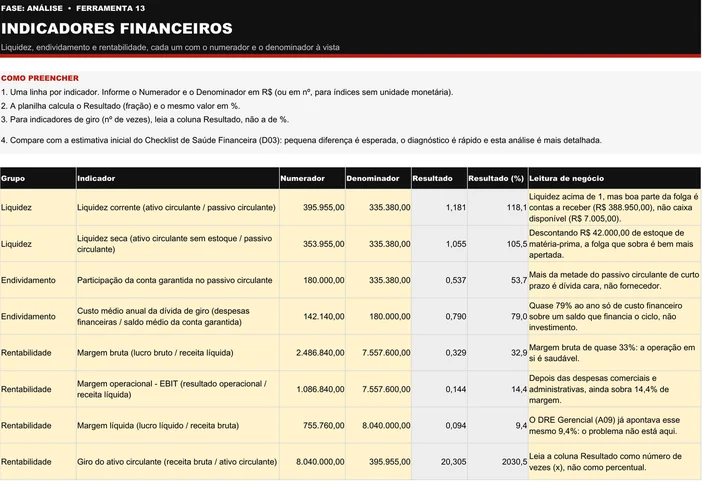Select Margem operacional - EBIT cell
Screen dimensions: 702x484
point(178,389)
